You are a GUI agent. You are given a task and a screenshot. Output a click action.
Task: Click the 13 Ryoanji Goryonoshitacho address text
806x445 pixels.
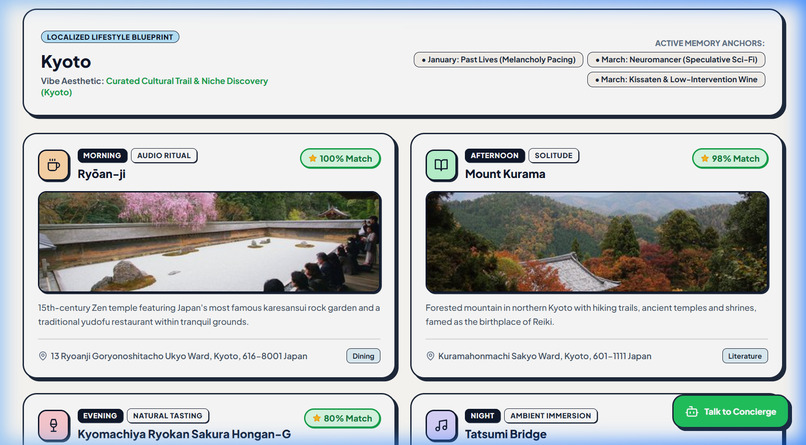click(x=179, y=356)
